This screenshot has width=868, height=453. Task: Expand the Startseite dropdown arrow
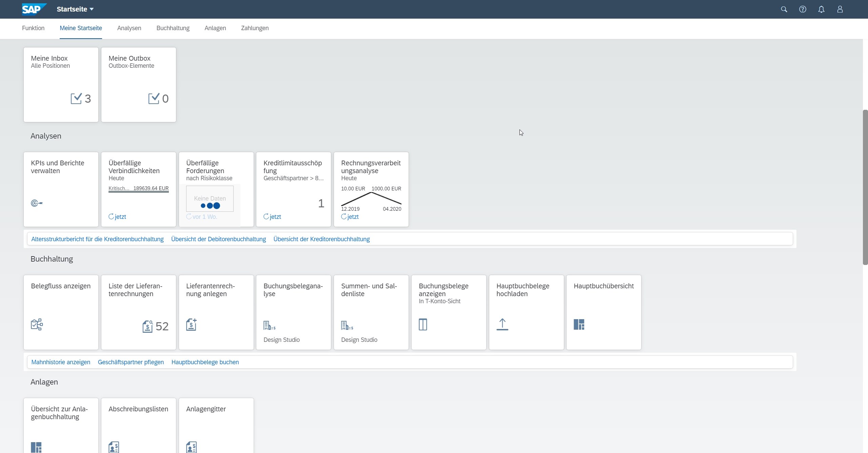(x=92, y=9)
